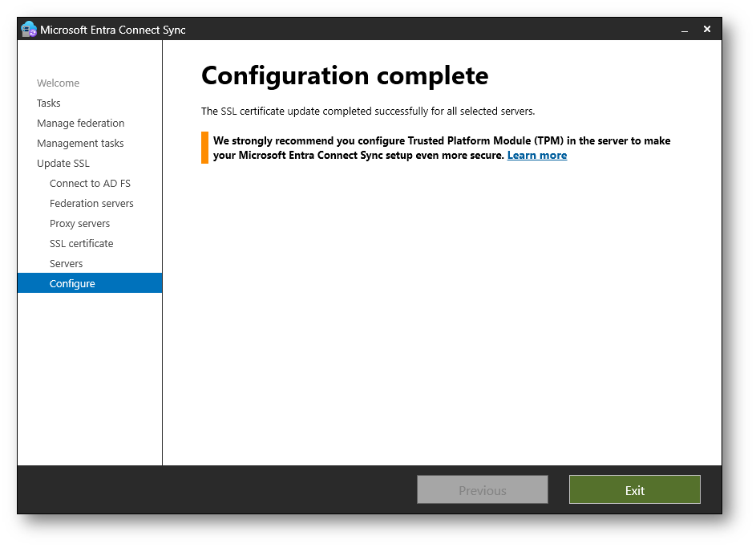Viewport: 756px width, 548px height.
Task: Go to Manage federation step
Action: tap(80, 124)
